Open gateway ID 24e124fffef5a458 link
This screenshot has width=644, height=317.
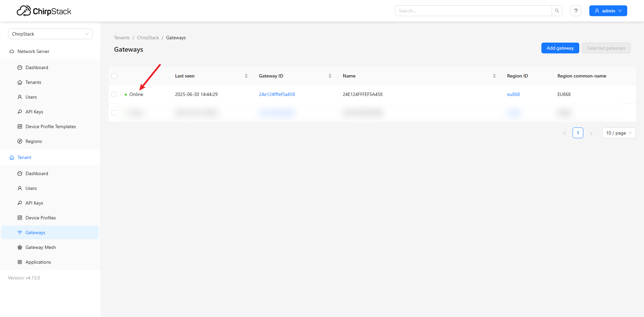click(277, 94)
